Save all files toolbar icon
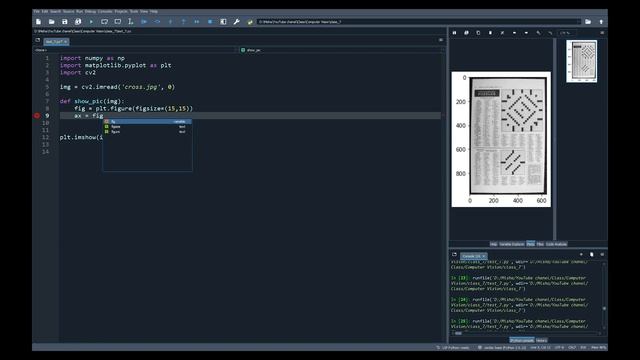This screenshot has height=360, width=640. tap(78, 22)
